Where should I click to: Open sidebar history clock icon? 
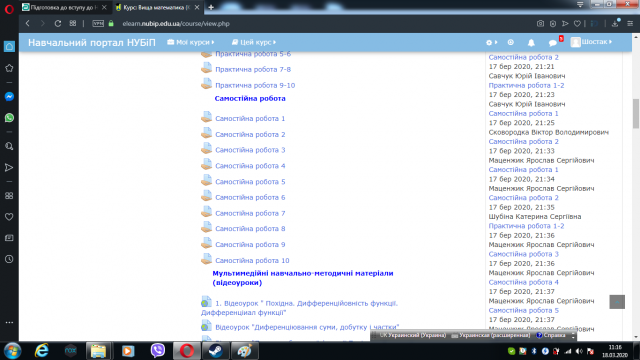9,259
